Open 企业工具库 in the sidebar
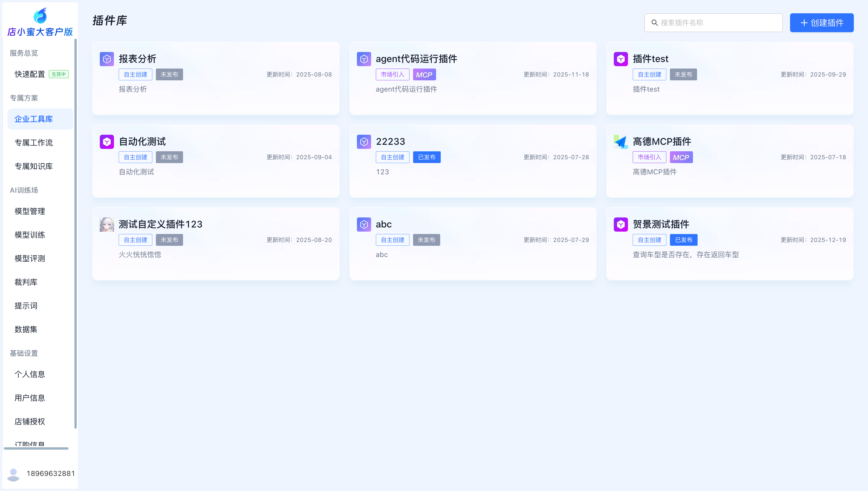 click(34, 119)
